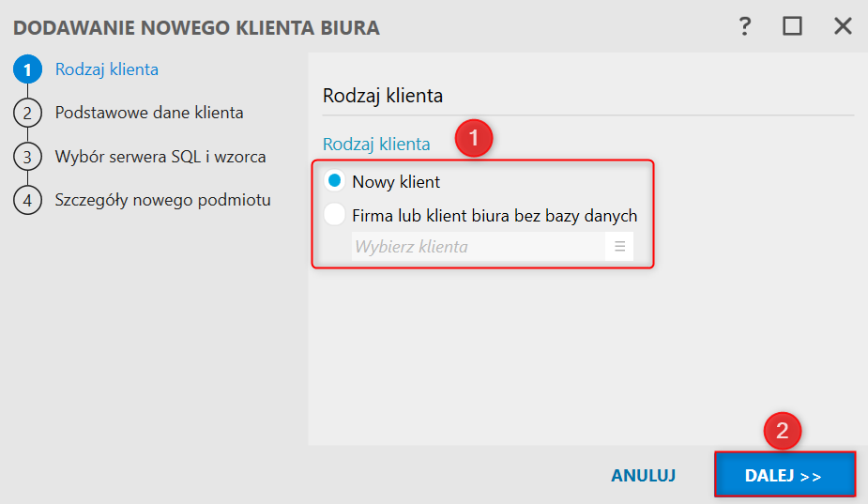The width and height of the screenshot is (868, 504).
Task: Close the new client dialog
Action: pos(843,26)
